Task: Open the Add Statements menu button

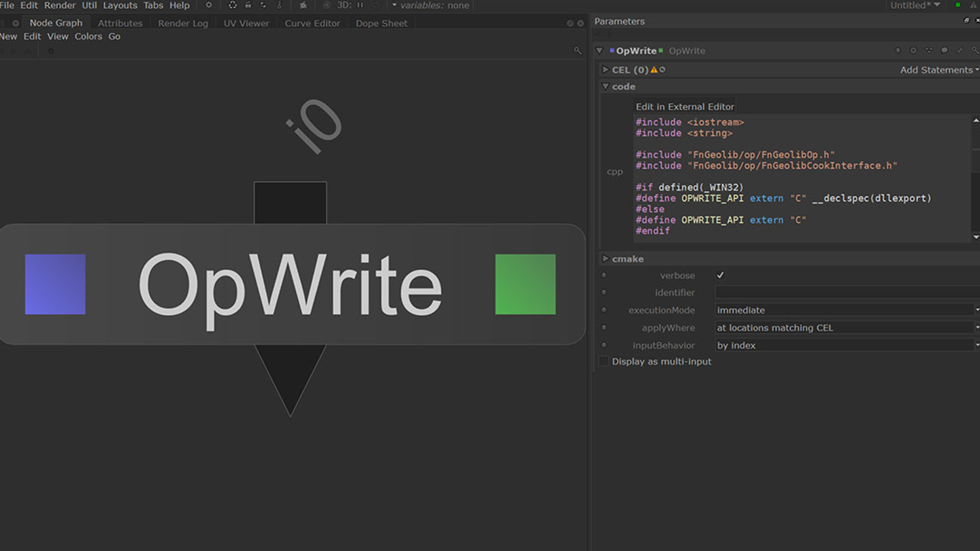Action: 939,69
